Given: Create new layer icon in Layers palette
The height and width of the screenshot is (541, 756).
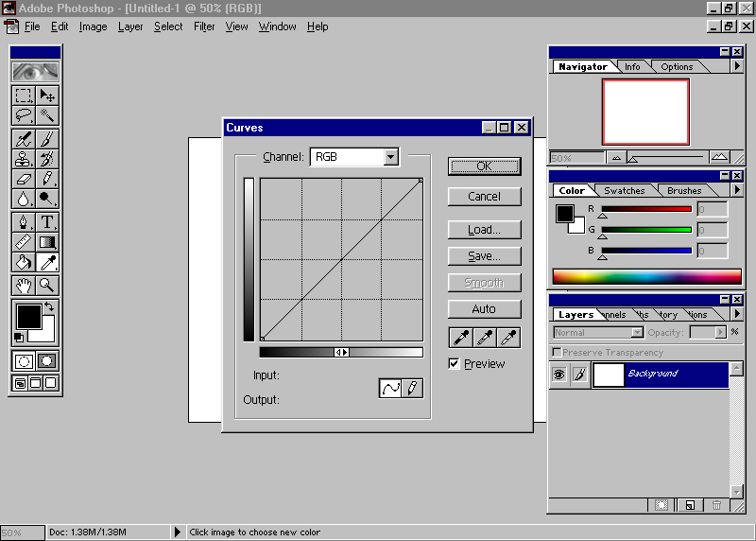Looking at the screenshot, I should 690,505.
